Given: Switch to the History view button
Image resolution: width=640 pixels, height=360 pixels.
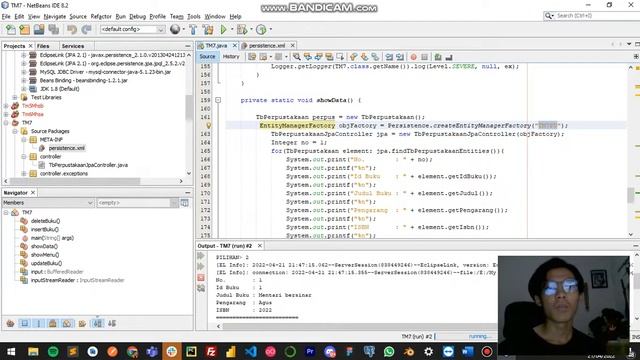Looking at the screenshot, I should coord(231,57).
